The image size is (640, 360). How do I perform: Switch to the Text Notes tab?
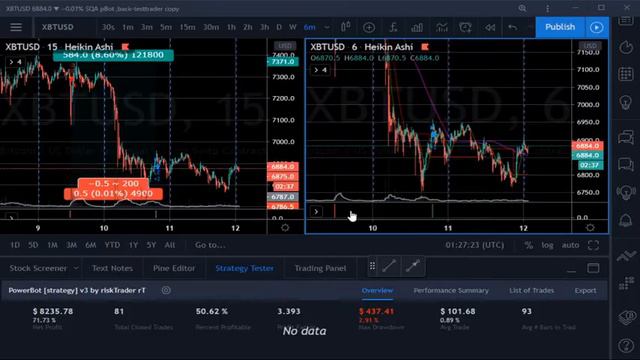tap(112, 268)
